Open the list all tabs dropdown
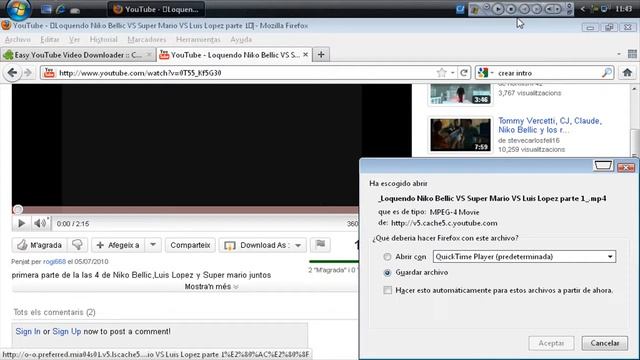The image size is (640, 360). (x=619, y=54)
